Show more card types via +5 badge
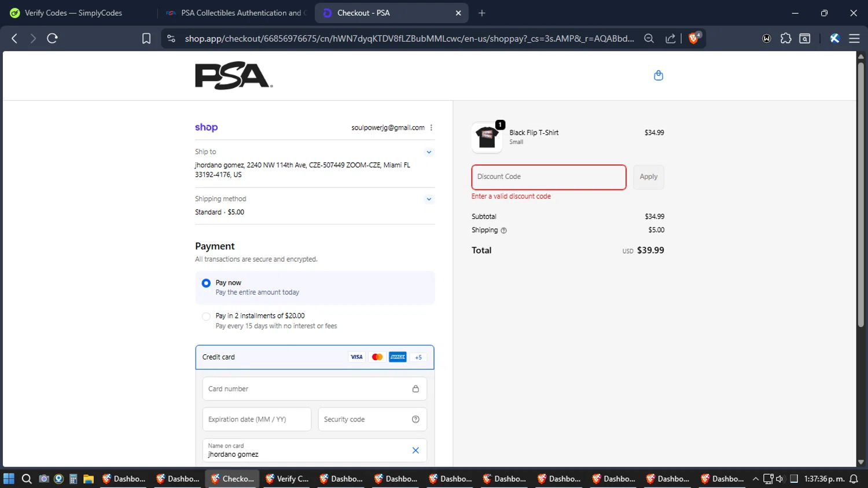Viewport: 868px width, 488px height. pyautogui.click(x=418, y=357)
